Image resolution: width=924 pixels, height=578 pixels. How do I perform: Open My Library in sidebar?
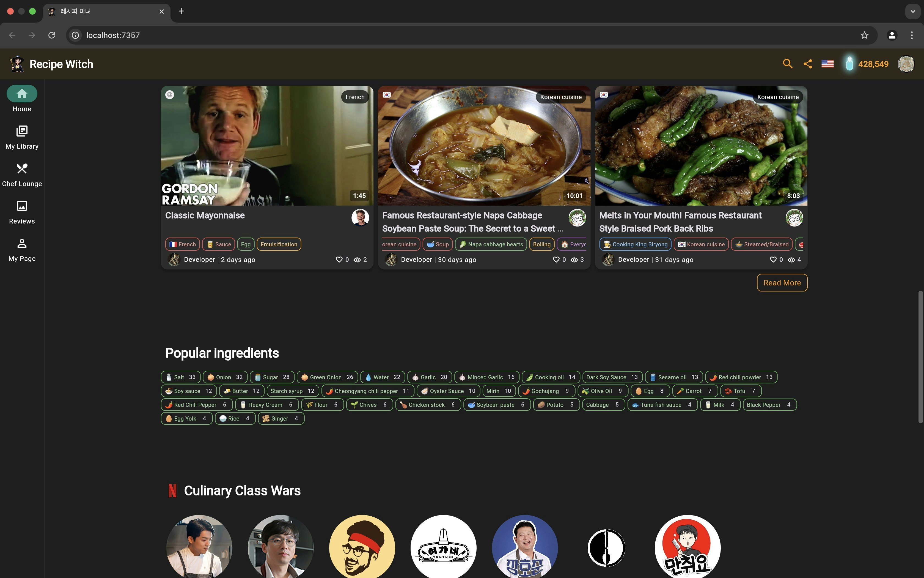(x=22, y=137)
